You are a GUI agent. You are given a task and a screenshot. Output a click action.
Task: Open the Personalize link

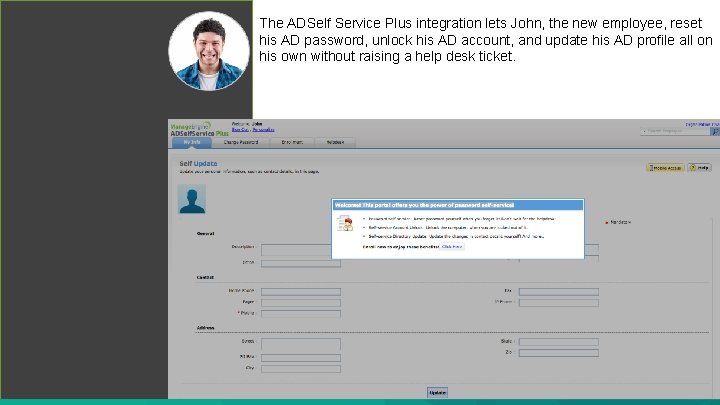coord(264,130)
